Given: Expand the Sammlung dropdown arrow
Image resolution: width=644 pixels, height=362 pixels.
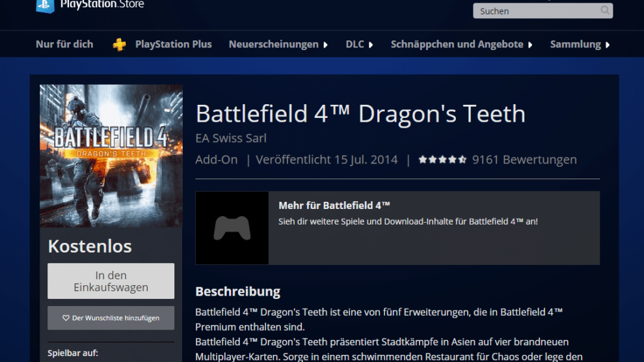Looking at the screenshot, I should coord(608,45).
